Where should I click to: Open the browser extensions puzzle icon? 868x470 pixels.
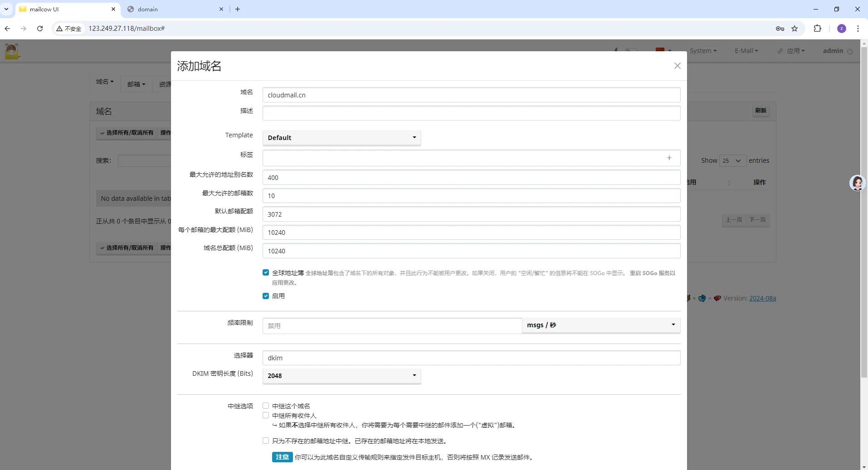[x=817, y=29]
